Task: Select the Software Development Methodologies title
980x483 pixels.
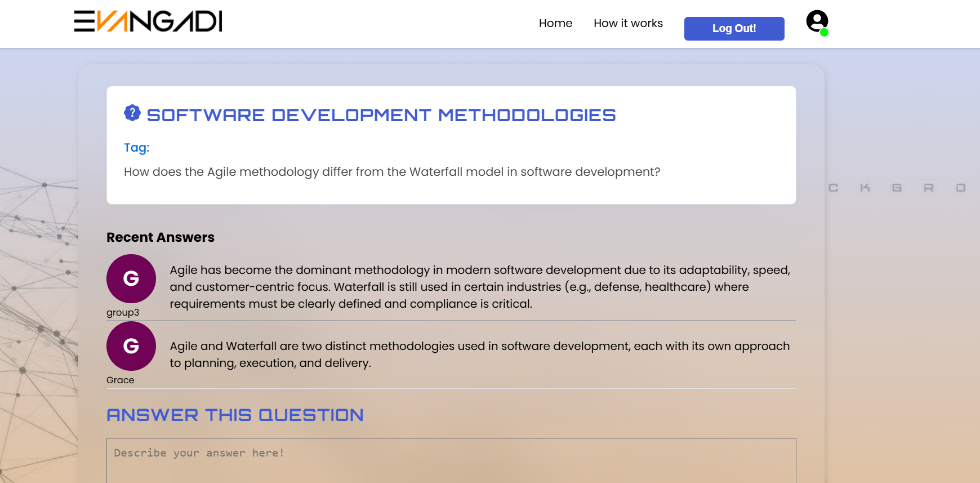Action: pos(381,115)
